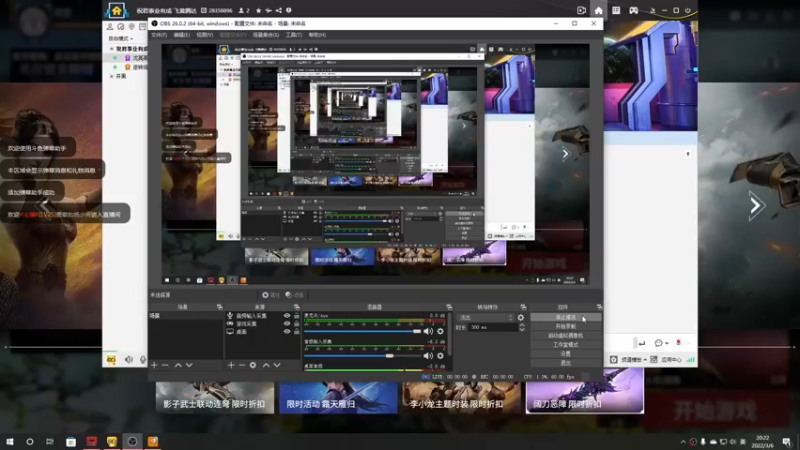Open settings gear for the first mixer channel
The width and height of the screenshot is (800, 450).
(440, 331)
